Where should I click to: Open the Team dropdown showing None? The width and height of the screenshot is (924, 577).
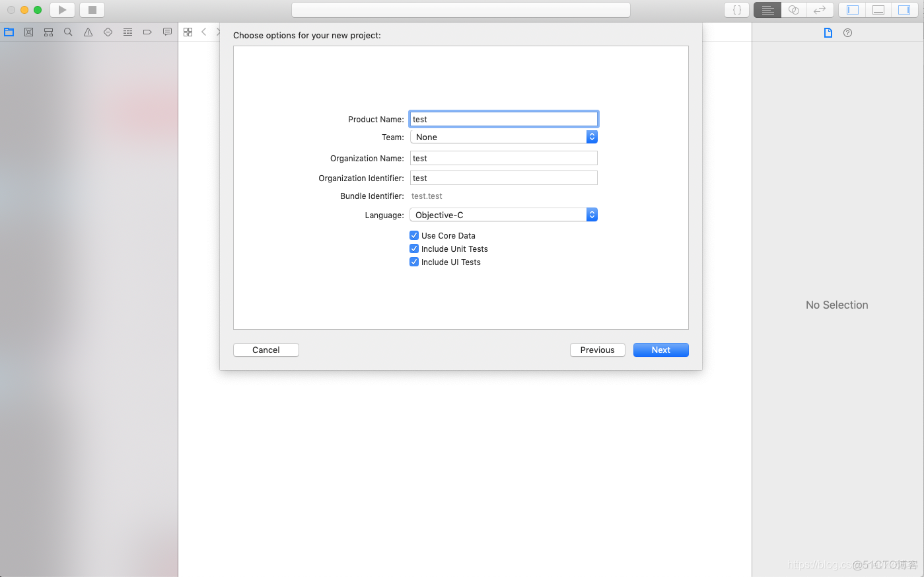tap(504, 137)
